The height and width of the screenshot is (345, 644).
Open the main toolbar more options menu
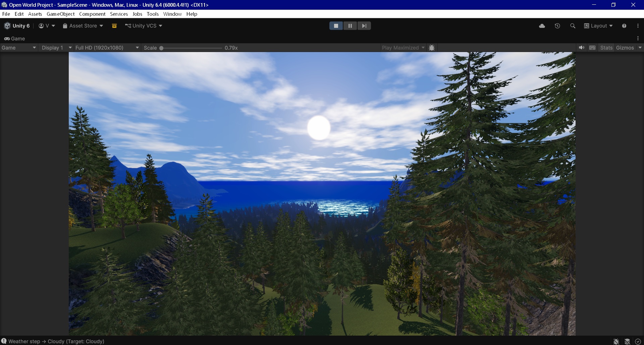tap(638, 26)
